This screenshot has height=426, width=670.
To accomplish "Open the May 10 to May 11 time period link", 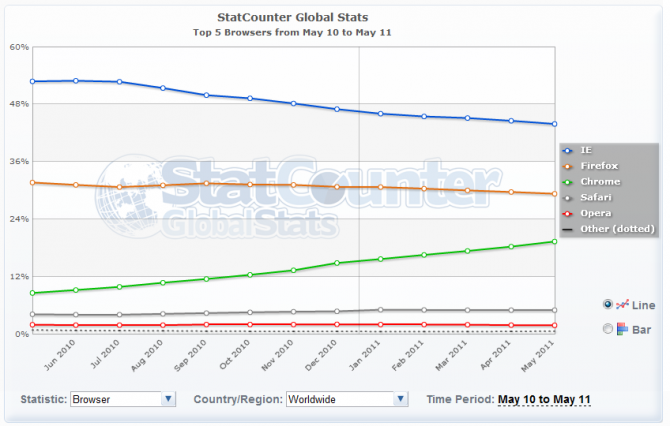I will pyautogui.click(x=543, y=400).
